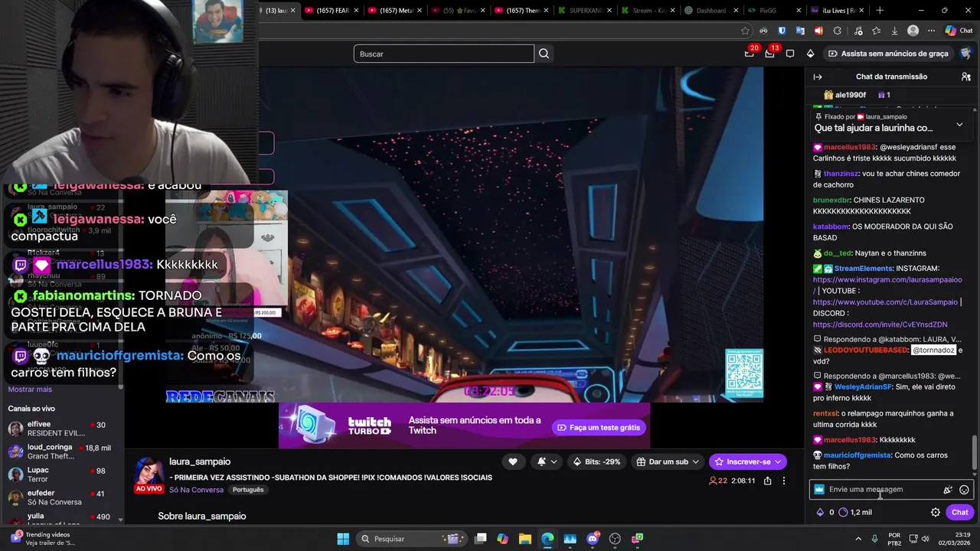
Task: Switch to PixGG browser tab
Action: [773, 10]
